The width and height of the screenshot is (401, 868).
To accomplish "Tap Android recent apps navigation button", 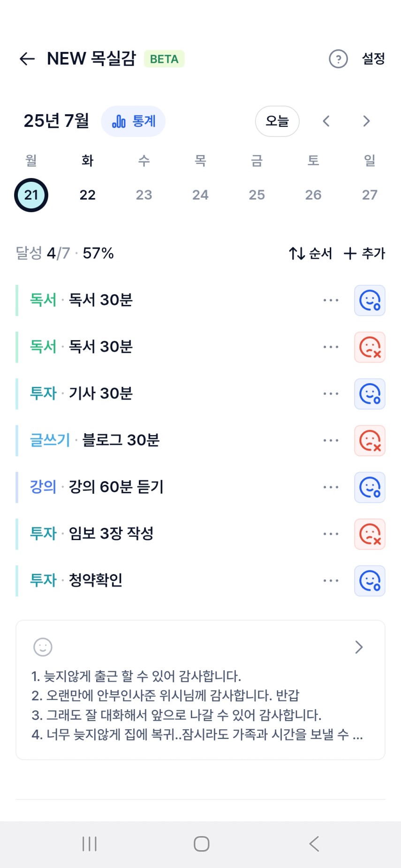I will 89,844.
